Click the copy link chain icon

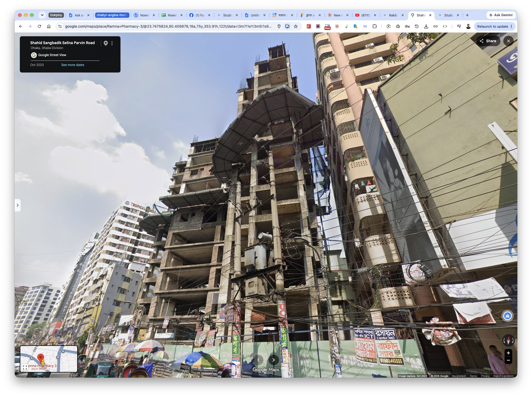[436, 26]
